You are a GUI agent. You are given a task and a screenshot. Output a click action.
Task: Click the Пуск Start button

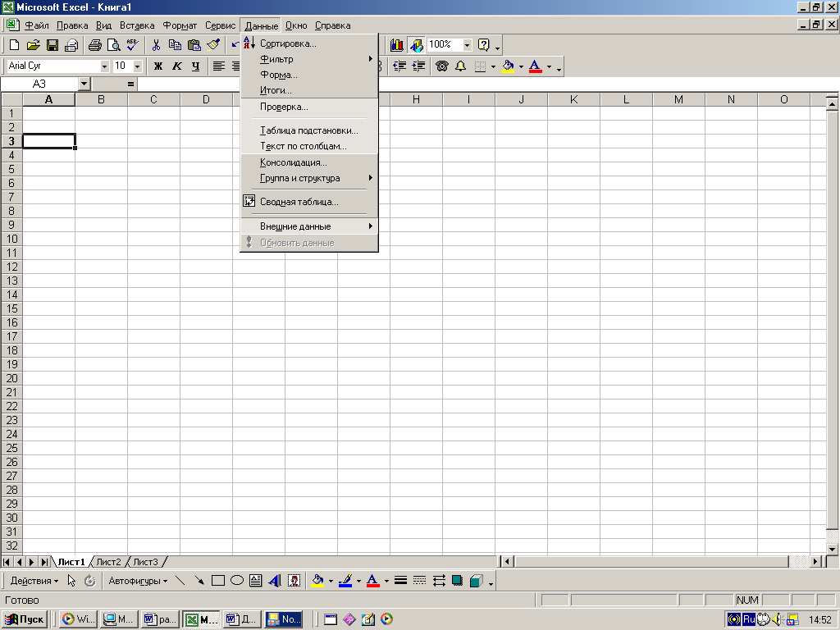(25, 619)
